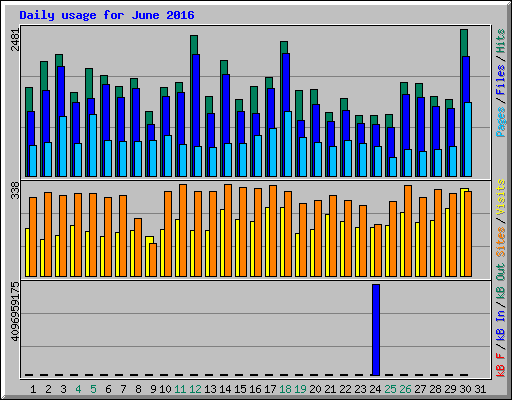Select the orange Sites bar for day 24

pyautogui.click(x=378, y=250)
